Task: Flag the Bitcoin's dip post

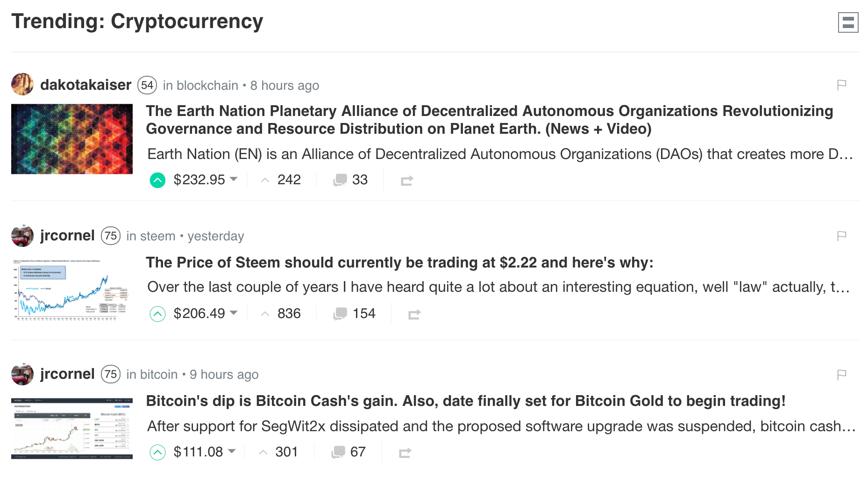Action: [x=841, y=375]
